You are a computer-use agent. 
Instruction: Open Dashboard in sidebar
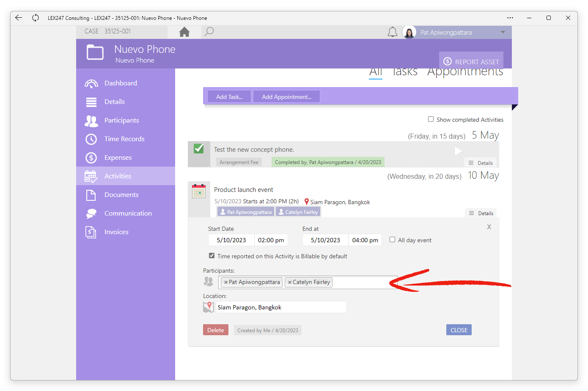click(x=121, y=83)
